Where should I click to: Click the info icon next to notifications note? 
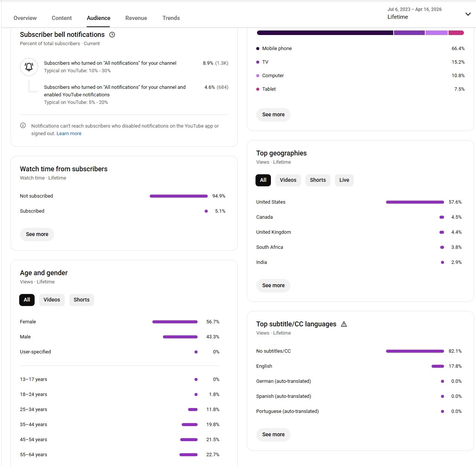[x=23, y=126]
